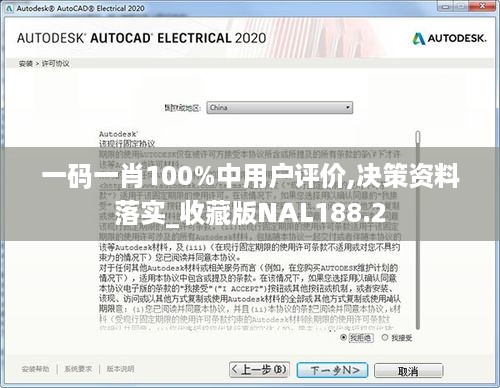Click the Autodesk logo at top right
Viewport: 500px width, 388px height.
[x=449, y=39]
